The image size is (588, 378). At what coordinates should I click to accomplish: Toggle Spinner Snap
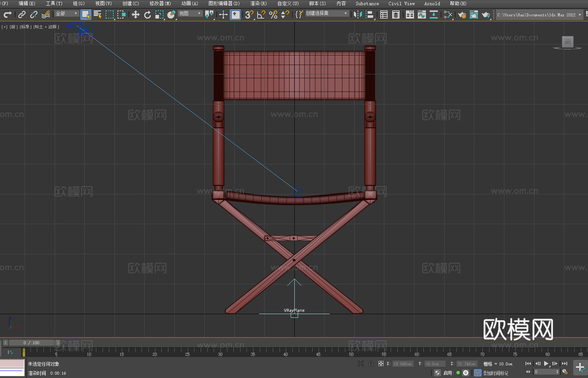[285, 14]
